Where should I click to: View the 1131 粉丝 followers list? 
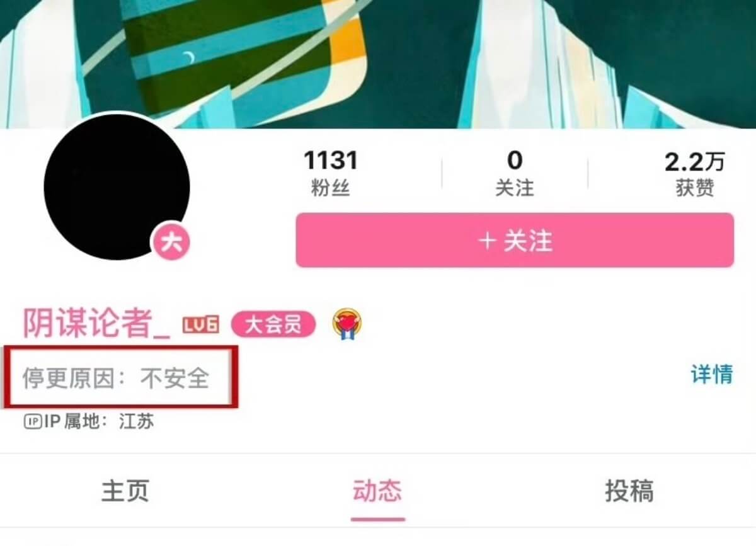point(331,173)
